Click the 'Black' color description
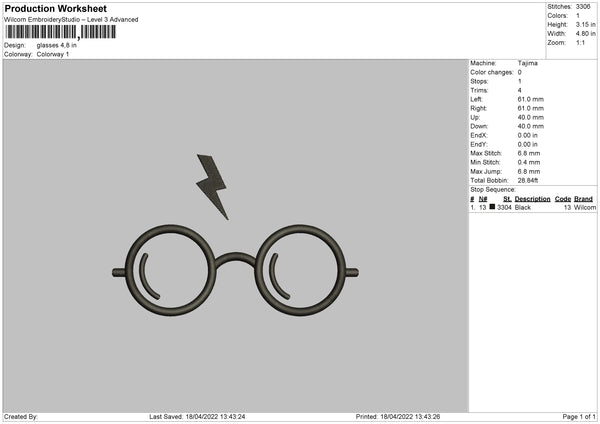 tap(523, 207)
